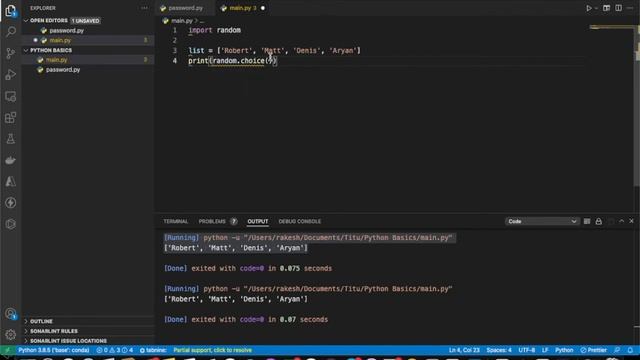Image resolution: width=640 pixels, height=360 pixels.
Task: Open Explorer More Actions ellipsis
Action: 144,8
